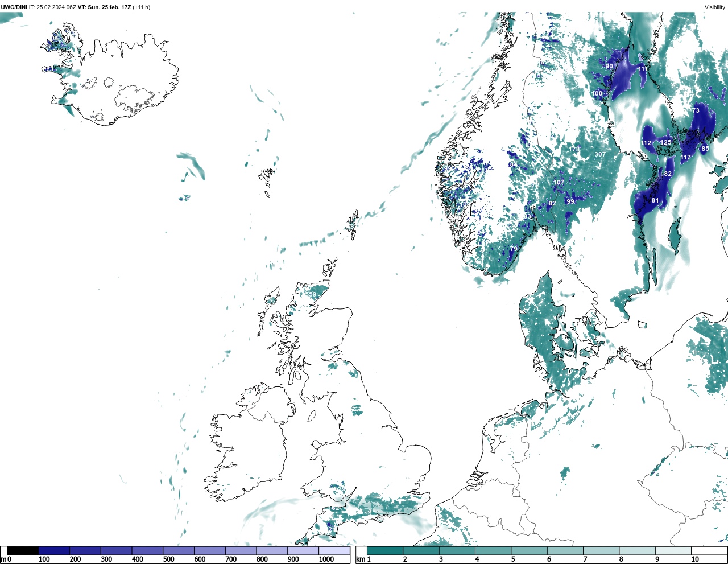
Task: Select the map value '79' in southern Norway
Action: point(514,249)
